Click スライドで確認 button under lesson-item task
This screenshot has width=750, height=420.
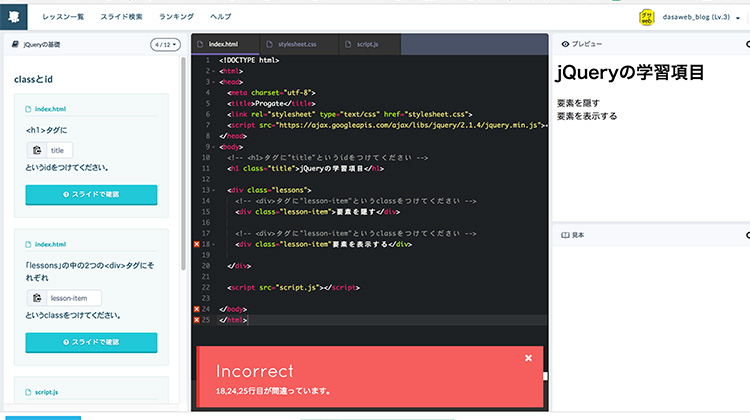click(91, 343)
